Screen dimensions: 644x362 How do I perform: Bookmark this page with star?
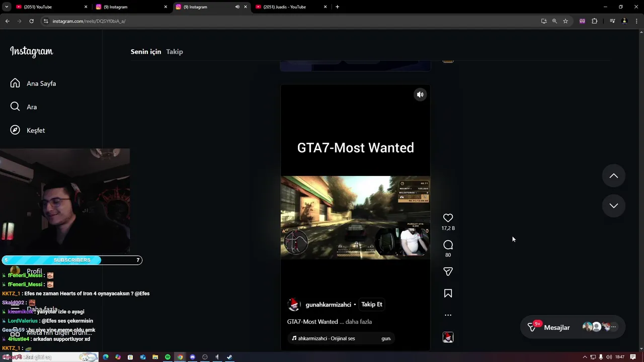click(566, 21)
